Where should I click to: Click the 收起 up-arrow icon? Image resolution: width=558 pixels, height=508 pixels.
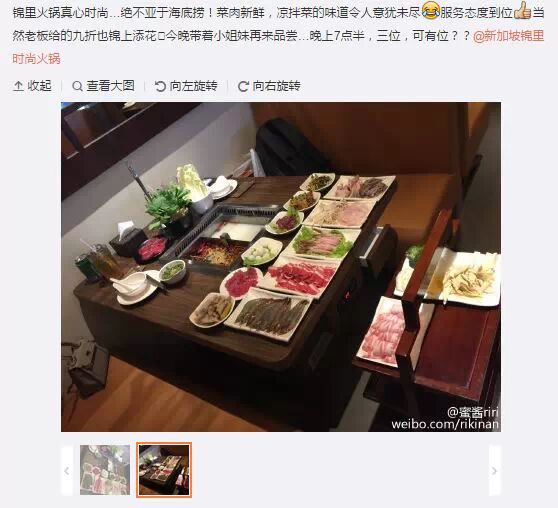[18, 86]
